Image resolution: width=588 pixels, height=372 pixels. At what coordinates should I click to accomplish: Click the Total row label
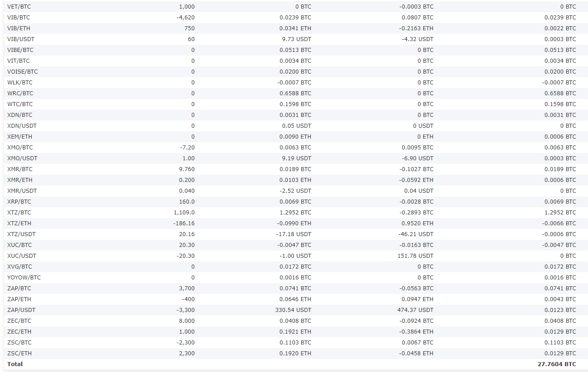click(x=15, y=364)
